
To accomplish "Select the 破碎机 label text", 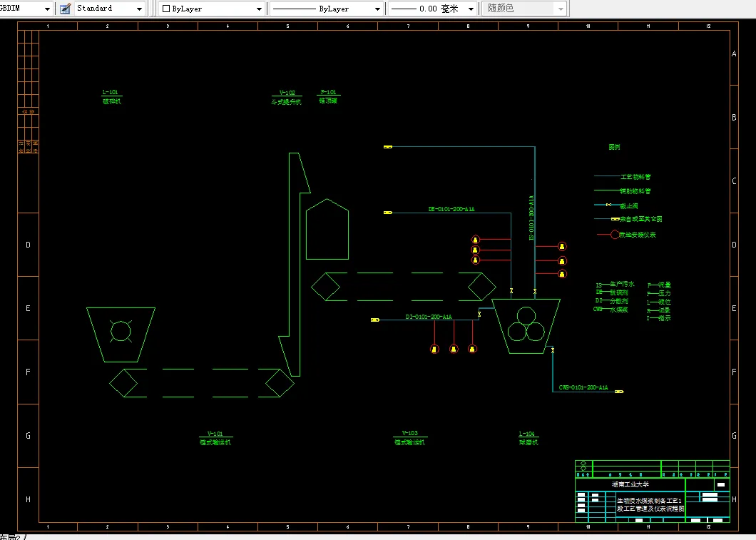I will pos(112,101).
